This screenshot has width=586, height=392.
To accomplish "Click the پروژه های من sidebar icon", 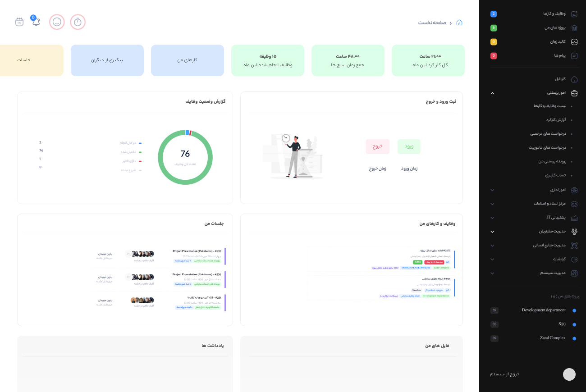I will click(x=574, y=28).
